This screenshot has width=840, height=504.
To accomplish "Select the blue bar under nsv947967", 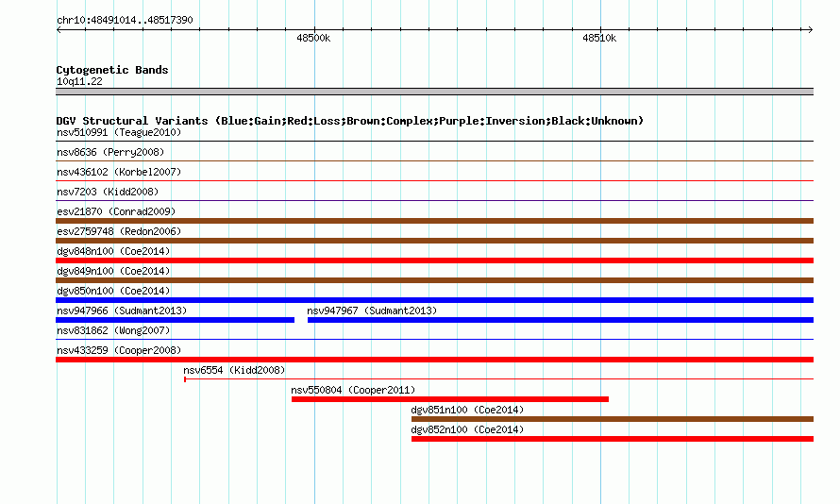I will 561,320.
